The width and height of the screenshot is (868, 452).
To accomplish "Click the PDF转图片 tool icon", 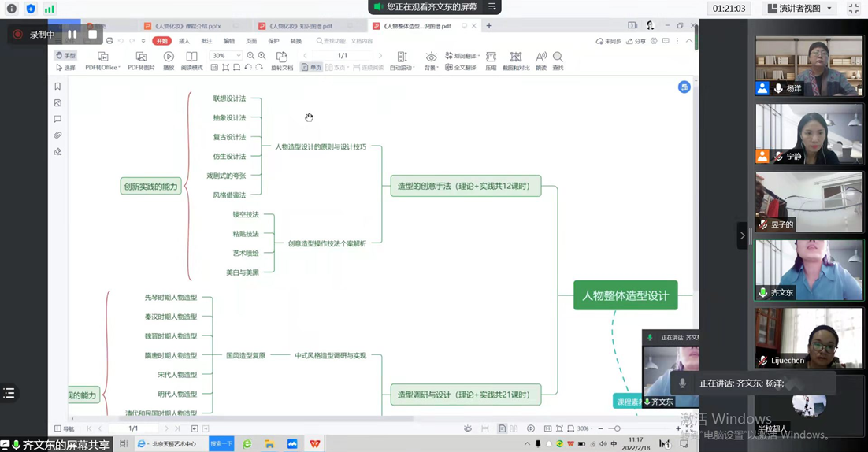I will tap(141, 57).
